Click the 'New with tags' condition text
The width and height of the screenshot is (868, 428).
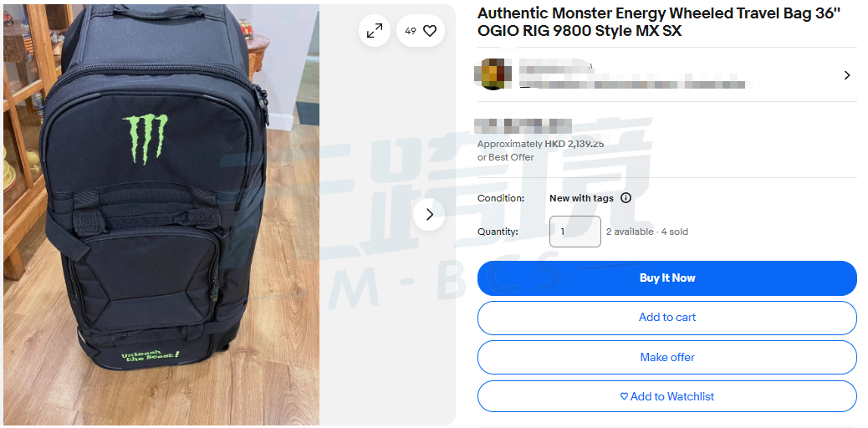[581, 197]
